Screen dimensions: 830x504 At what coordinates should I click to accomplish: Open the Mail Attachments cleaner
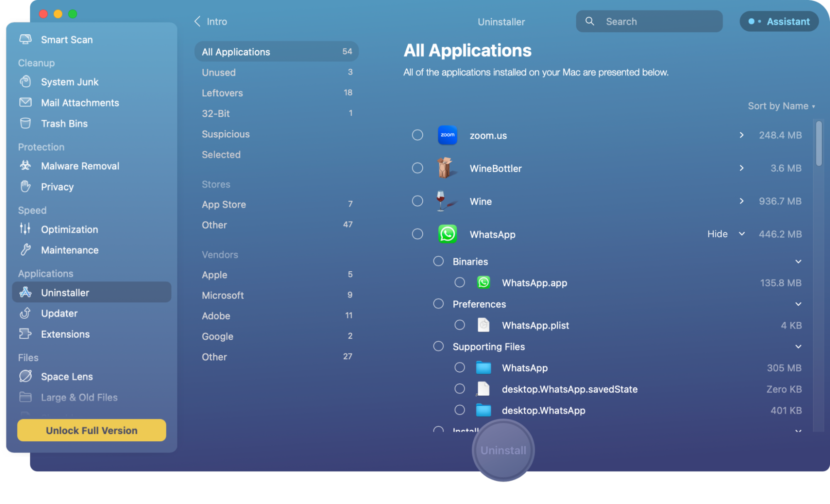coord(80,102)
